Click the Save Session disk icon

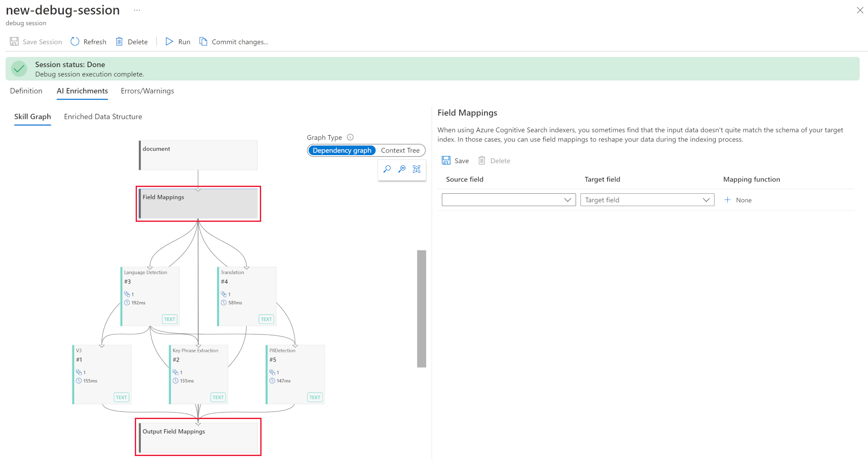tap(14, 41)
